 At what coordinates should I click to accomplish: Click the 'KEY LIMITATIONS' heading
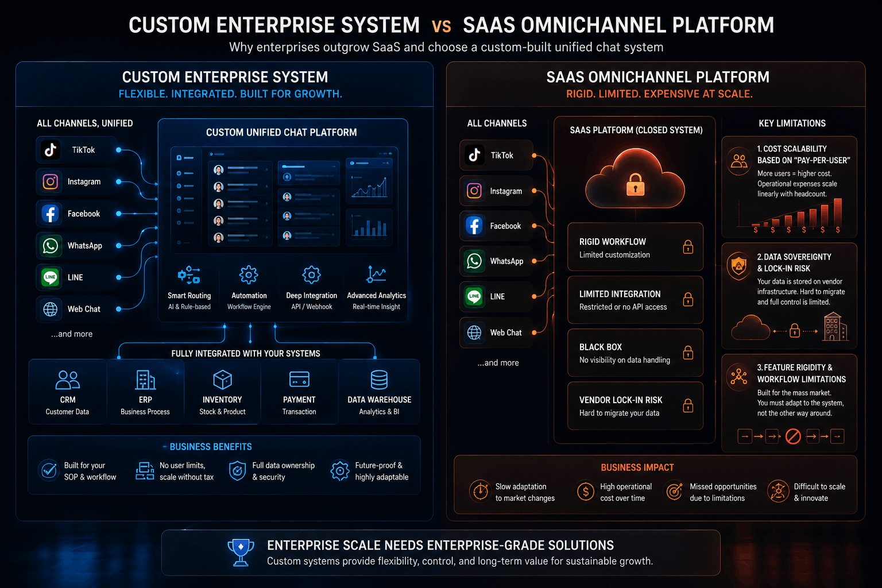792,123
